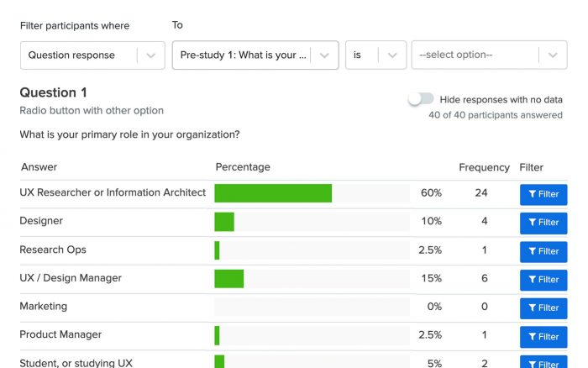588x368 pixels.
Task: Click the Designer answer label
Action: pos(41,221)
